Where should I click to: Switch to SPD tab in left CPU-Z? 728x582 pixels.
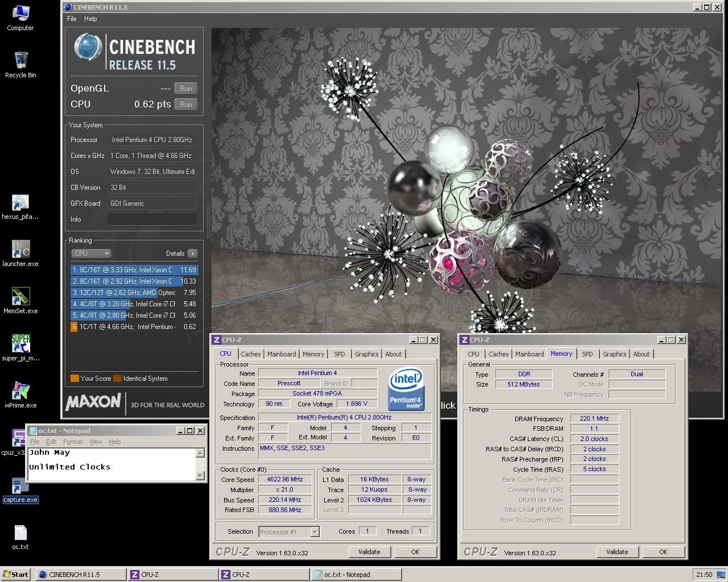[340, 354]
